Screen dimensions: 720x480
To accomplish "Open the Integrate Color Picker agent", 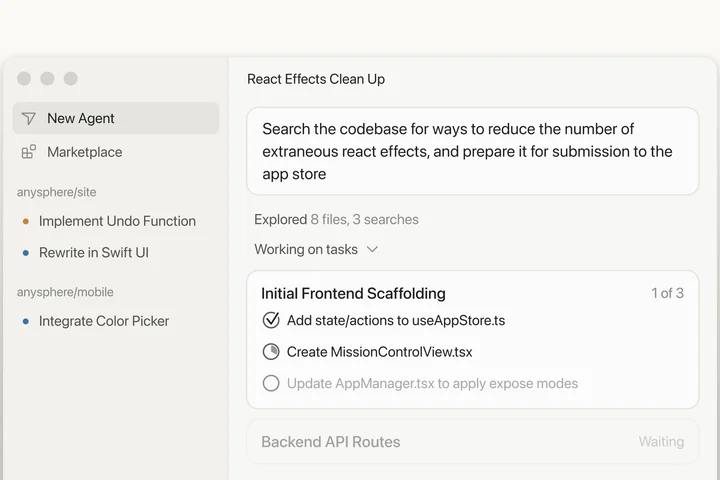I will click(x=104, y=321).
